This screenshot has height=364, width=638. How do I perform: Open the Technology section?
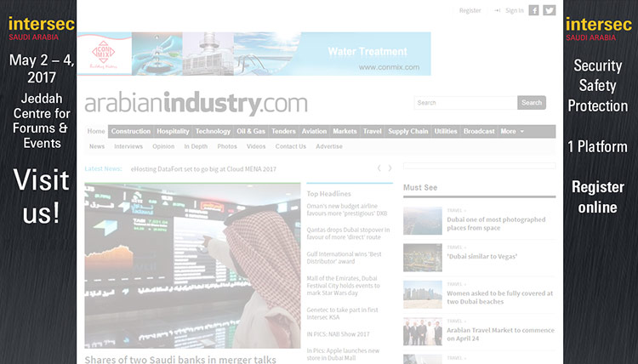(213, 131)
